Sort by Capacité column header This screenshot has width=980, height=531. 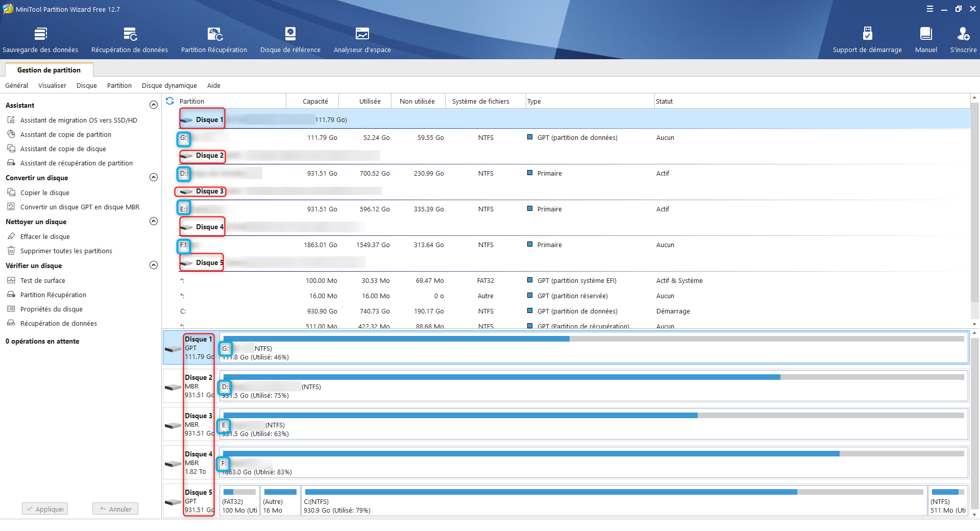312,101
